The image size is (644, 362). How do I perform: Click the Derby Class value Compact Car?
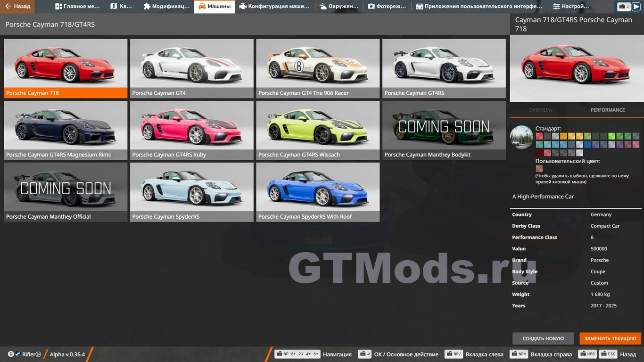(x=605, y=226)
